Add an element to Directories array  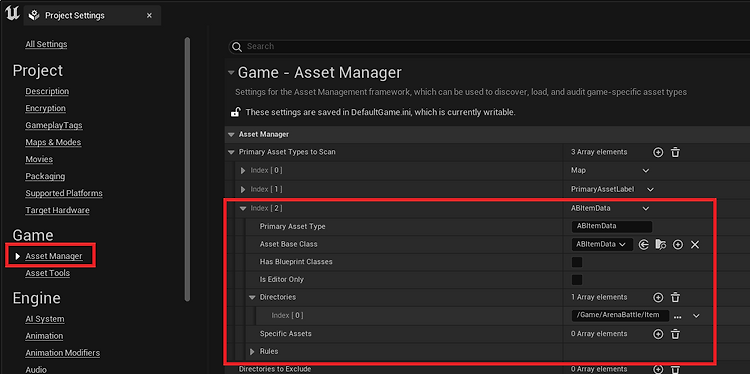658,297
